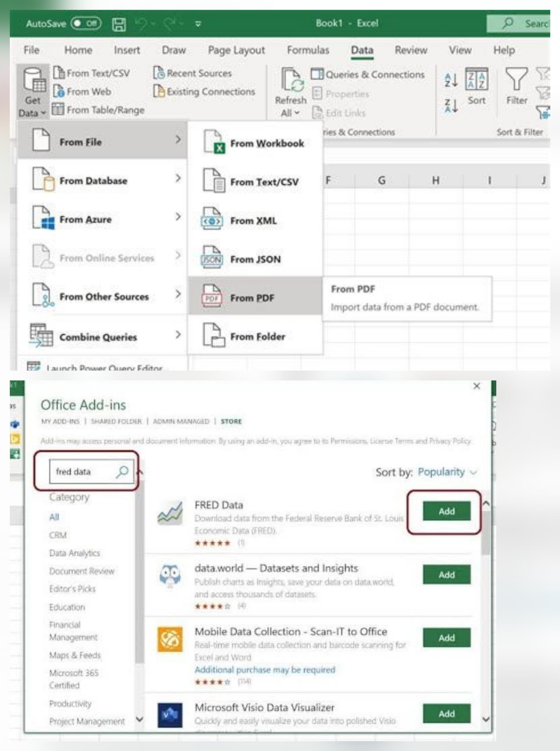Screen dimensions: 560x751
Task: Click the magnifier icon in add-ins search
Action: click(x=122, y=472)
